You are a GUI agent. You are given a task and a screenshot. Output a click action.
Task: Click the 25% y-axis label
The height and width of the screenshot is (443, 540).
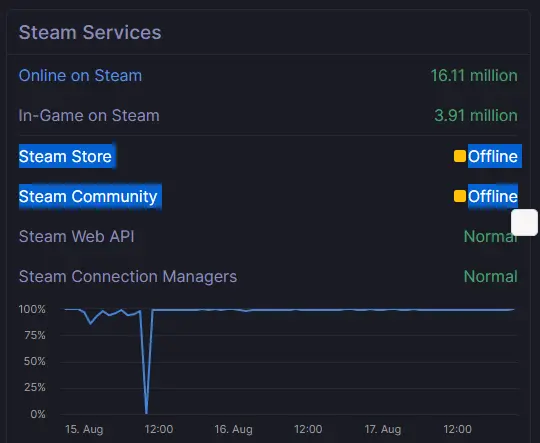[x=34, y=388]
